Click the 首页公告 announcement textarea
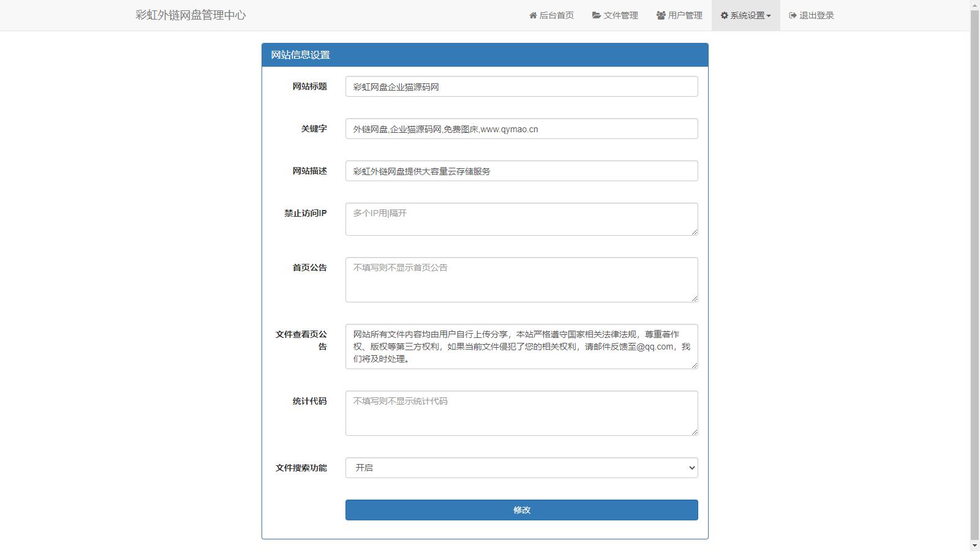Image resolution: width=980 pixels, height=551 pixels. tap(521, 279)
